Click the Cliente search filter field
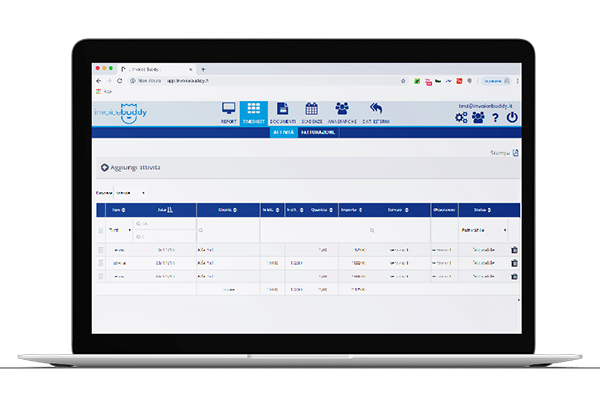Screen dimensions: 600x400 [228, 230]
